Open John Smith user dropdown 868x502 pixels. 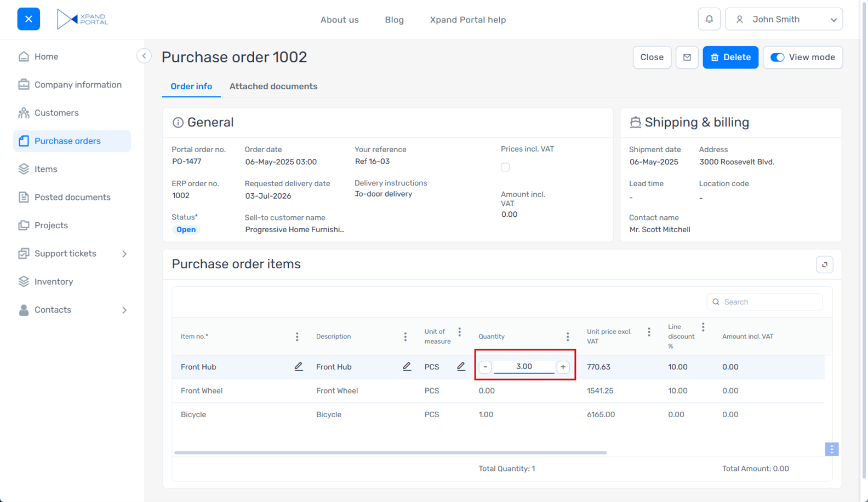coord(784,19)
